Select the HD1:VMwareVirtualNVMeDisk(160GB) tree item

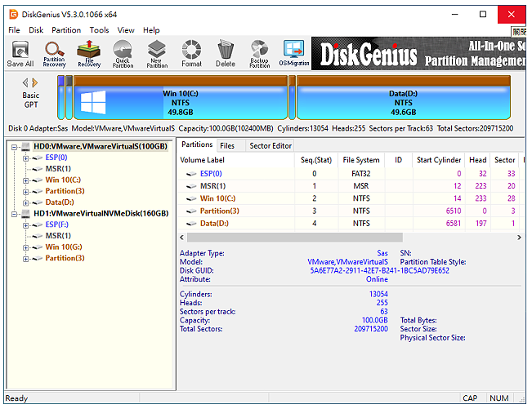tap(101, 213)
